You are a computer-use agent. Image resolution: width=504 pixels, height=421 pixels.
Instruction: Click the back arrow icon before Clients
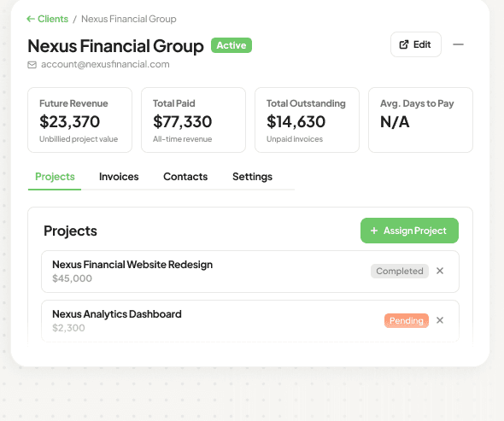[x=31, y=19]
